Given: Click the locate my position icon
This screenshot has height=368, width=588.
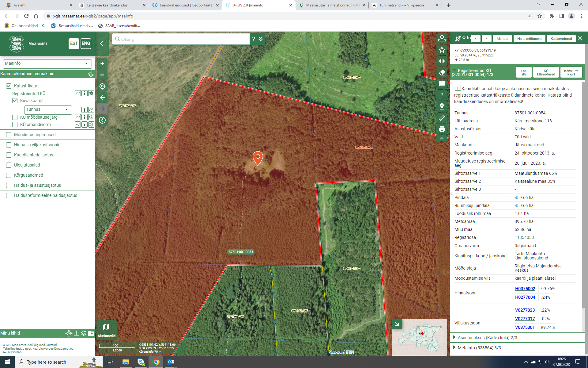Looking at the screenshot, I should (x=102, y=86).
